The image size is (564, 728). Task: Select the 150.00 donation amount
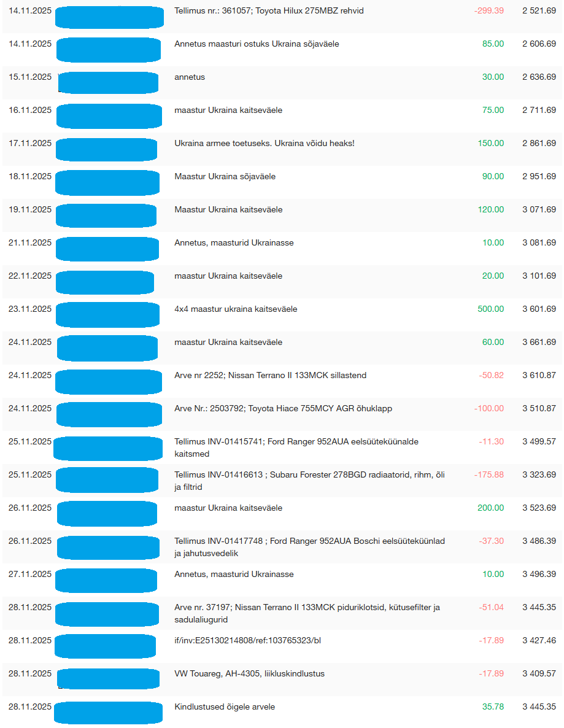tap(490, 144)
